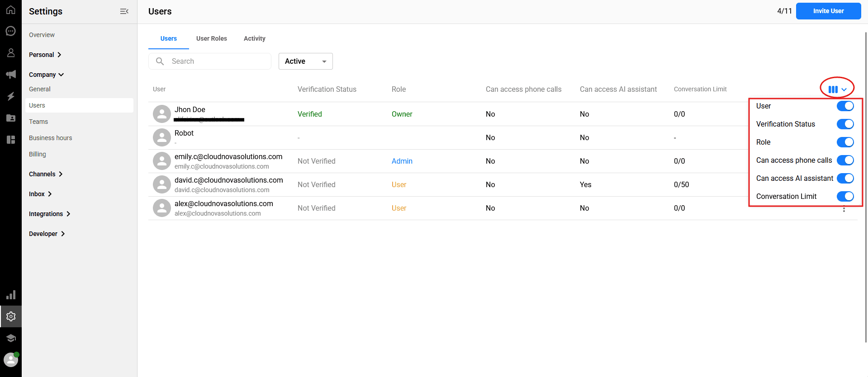Open the broadcasts megaphone icon

[x=11, y=75]
